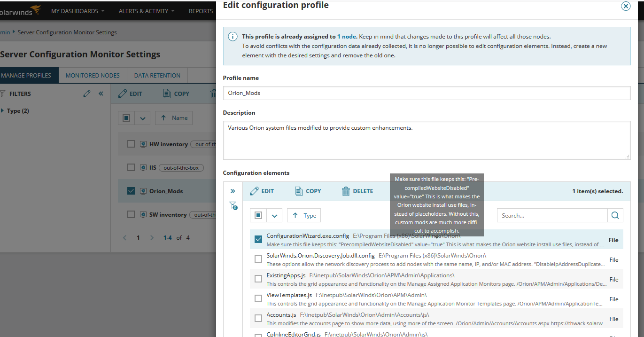This screenshot has width=644, height=337.
Task: Open selection dropdown arrow in profiles list
Action: [x=142, y=118]
